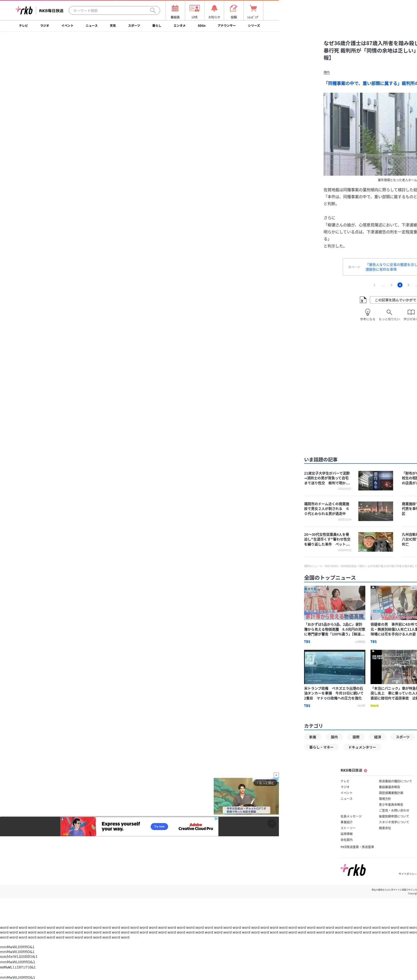The image size is (417, 980).
Task: Open the 天気 menu item
Action: point(113,25)
